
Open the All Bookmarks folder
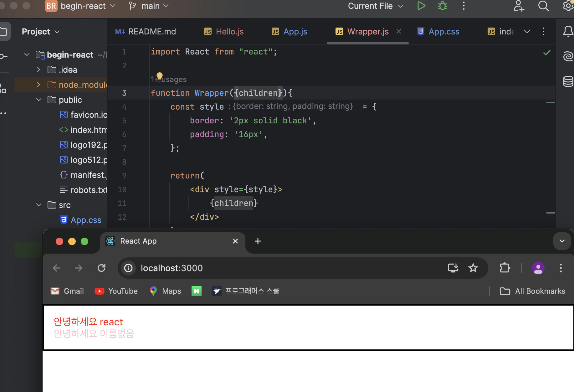pyautogui.click(x=532, y=291)
